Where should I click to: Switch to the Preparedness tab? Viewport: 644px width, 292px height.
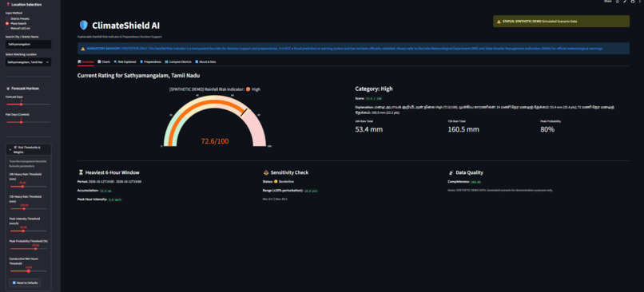click(x=150, y=61)
